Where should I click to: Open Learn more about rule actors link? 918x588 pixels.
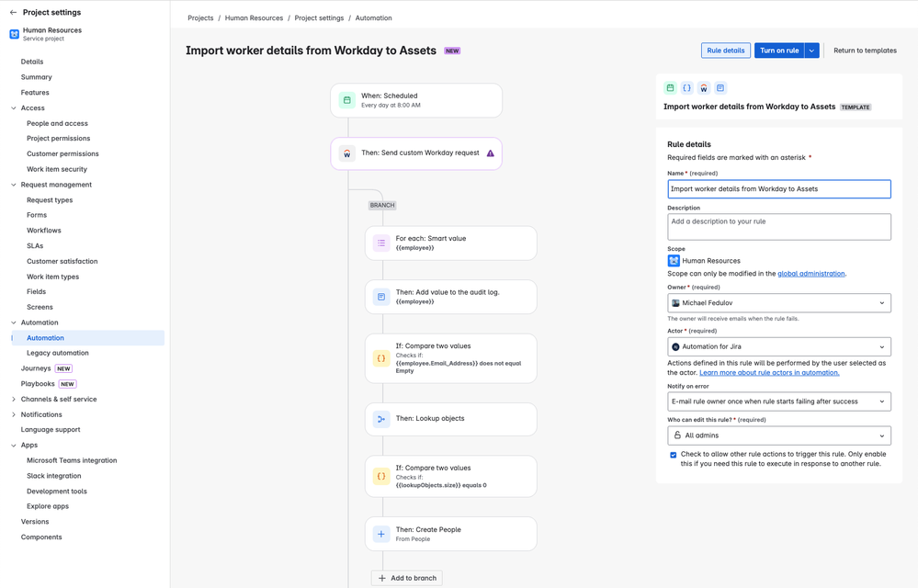(x=769, y=372)
